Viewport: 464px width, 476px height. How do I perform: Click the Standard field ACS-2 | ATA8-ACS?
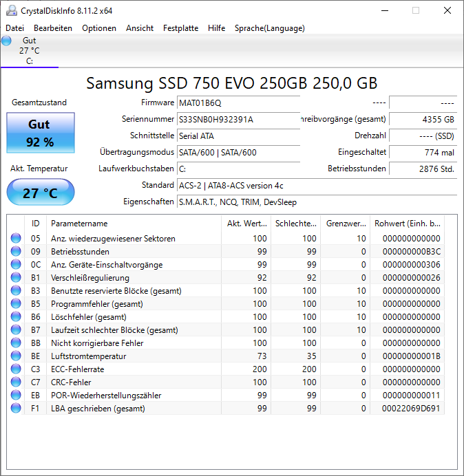pyautogui.click(x=317, y=185)
